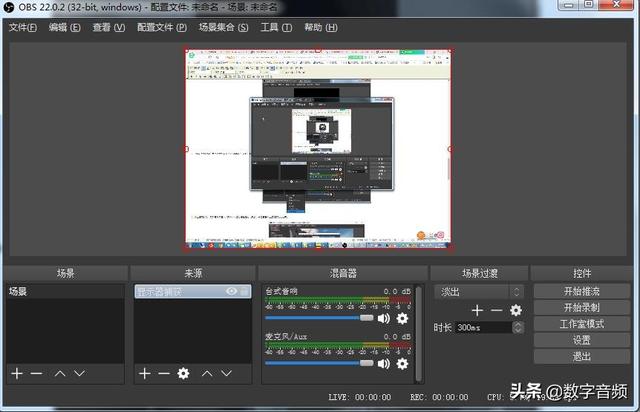Open the 帮助(H) menu
This screenshot has height=412, width=640.
(321, 27)
